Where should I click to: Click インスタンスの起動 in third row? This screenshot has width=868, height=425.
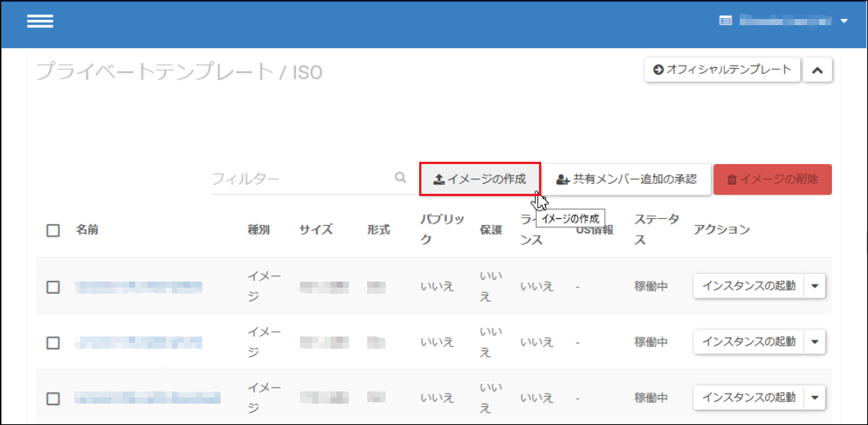(x=748, y=398)
